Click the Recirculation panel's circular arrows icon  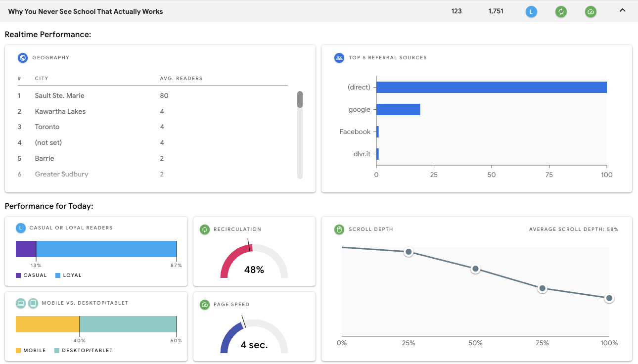[204, 229]
